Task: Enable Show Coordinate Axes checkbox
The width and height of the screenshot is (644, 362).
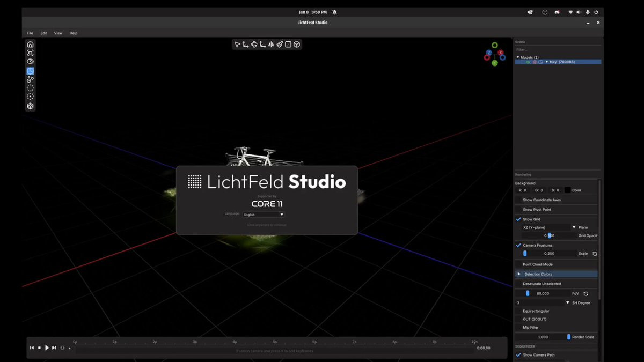Action: click(518, 200)
